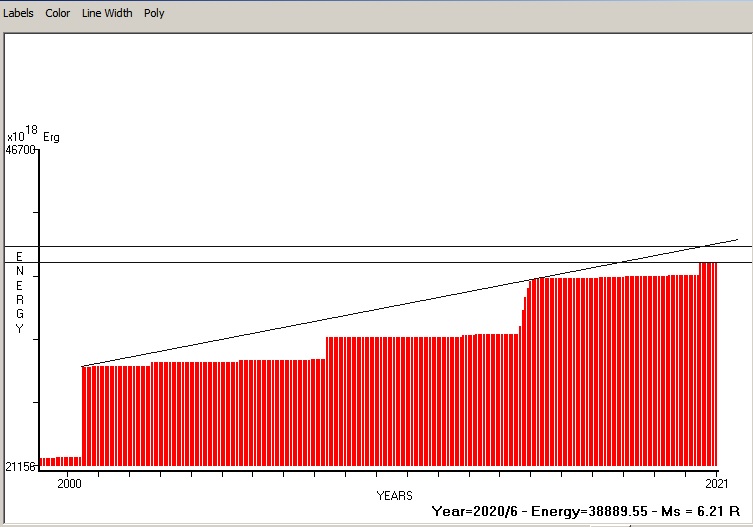This screenshot has height=527, width=753.
Task: Open the Color menu
Action: tap(58, 13)
